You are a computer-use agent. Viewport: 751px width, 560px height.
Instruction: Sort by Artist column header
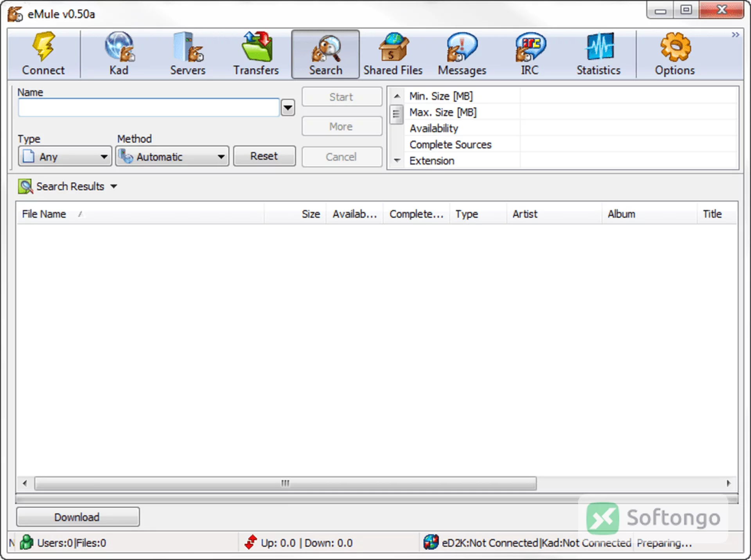(x=554, y=214)
